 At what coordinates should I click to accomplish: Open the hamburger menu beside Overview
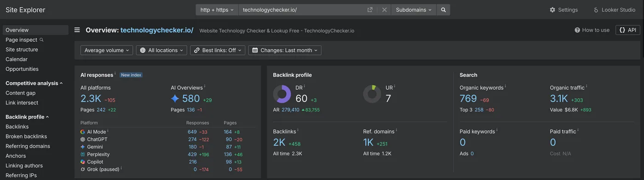coord(77,30)
